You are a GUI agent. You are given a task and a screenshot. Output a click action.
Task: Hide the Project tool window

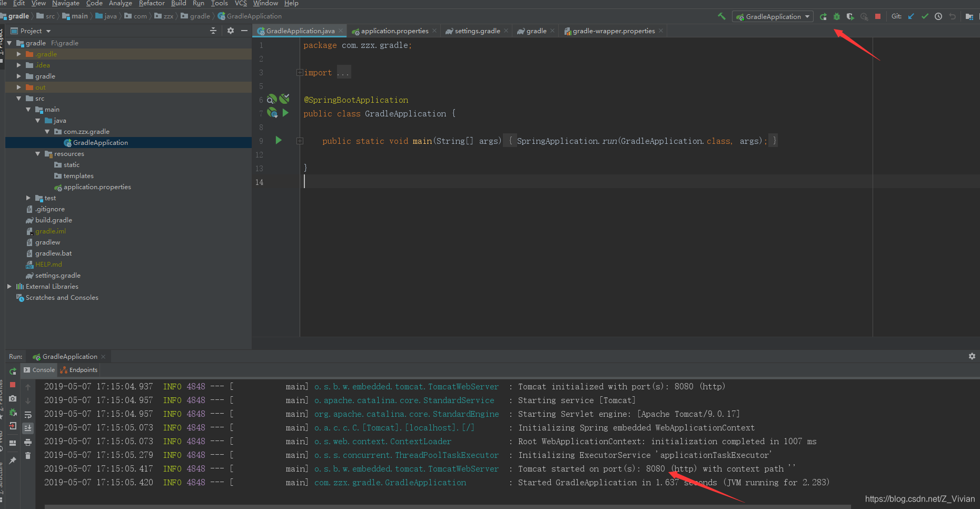244,31
